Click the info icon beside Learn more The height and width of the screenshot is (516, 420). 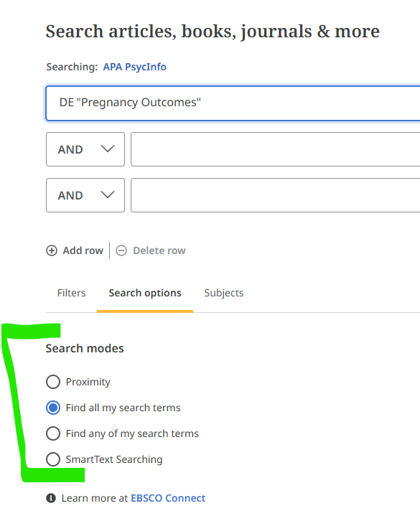tap(51, 498)
